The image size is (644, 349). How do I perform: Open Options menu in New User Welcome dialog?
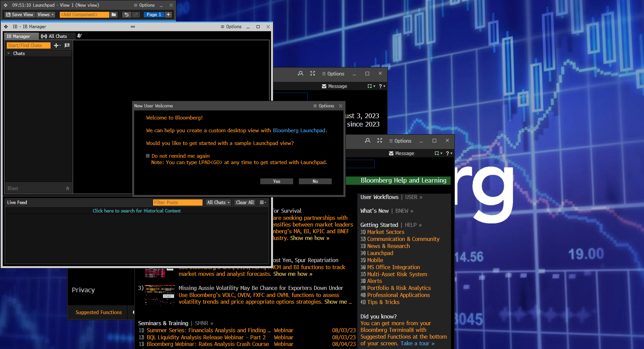(324, 106)
